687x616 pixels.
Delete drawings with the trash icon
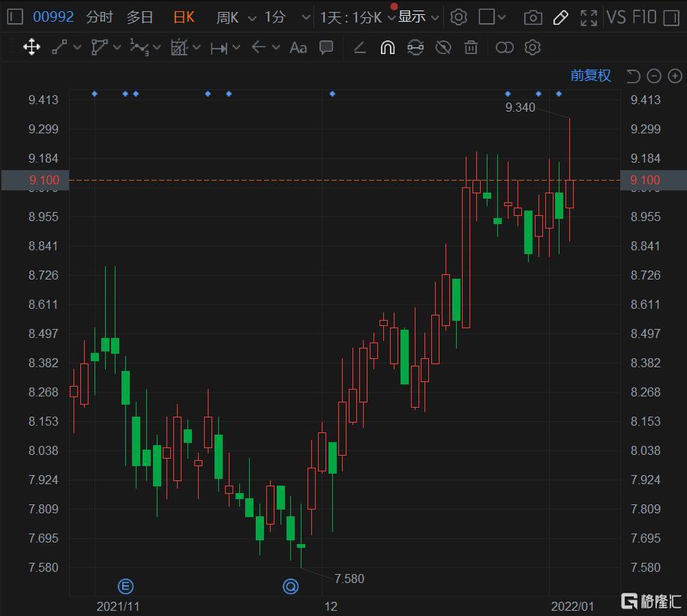tap(471, 47)
